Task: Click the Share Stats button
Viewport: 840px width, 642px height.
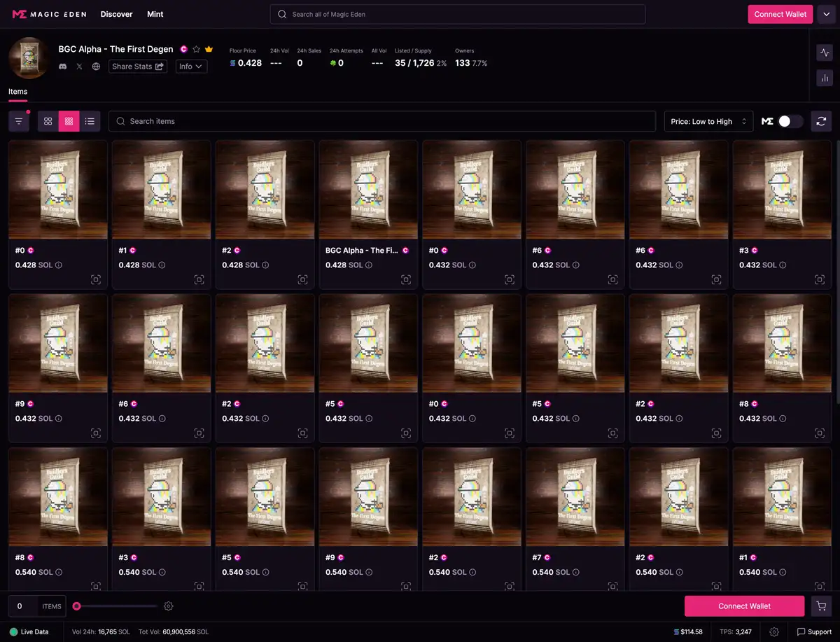Action: click(x=137, y=67)
